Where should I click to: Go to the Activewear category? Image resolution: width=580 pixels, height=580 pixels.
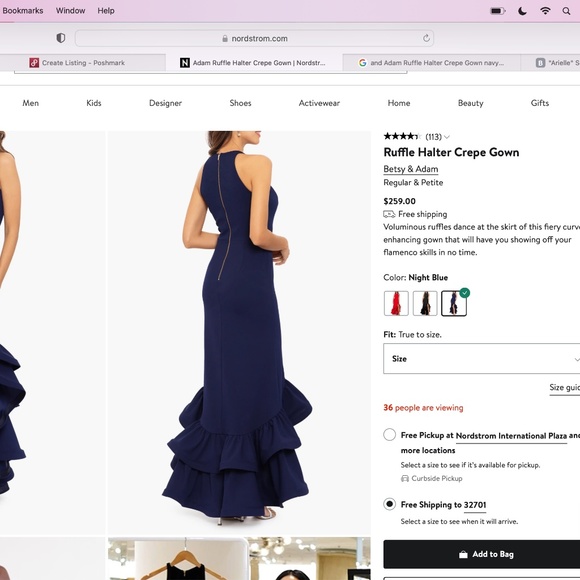(319, 103)
